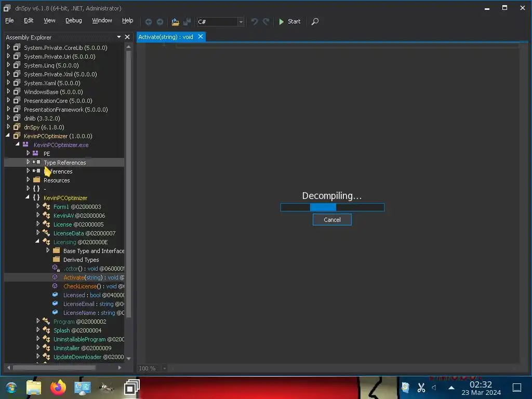Expand the System.Private.CoreLib node
The width and height of the screenshot is (532, 399).
tap(8, 47)
